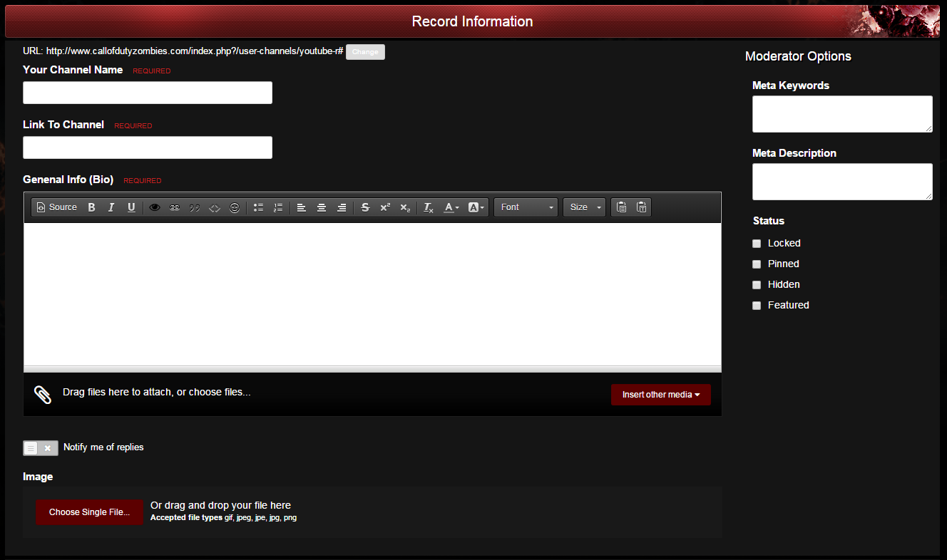This screenshot has width=947, height=560.
Task: Center align the text
Action: click(322, 207)
